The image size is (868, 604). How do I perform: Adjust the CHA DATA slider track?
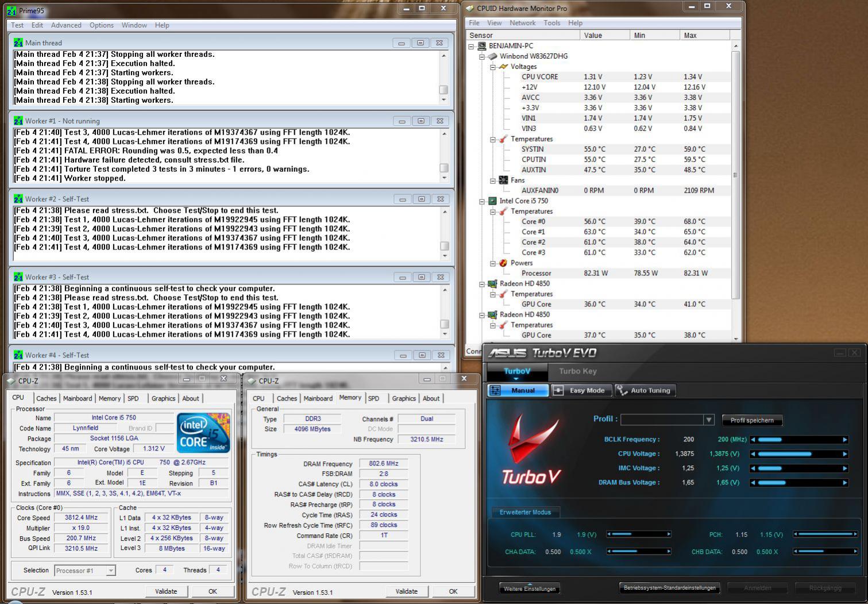tap(639, 552)
